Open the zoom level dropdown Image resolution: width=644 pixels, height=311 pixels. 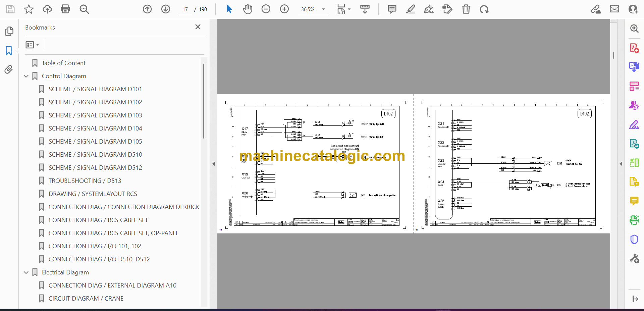click(323, 9)
